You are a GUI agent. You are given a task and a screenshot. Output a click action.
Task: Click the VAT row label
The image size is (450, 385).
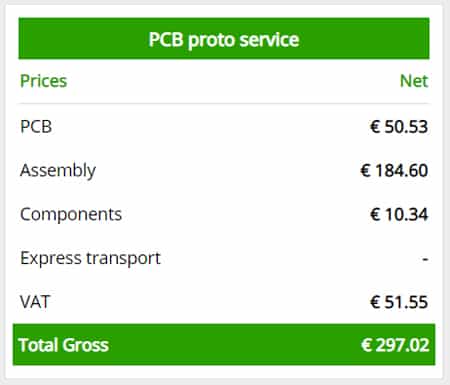coord(35,302)
